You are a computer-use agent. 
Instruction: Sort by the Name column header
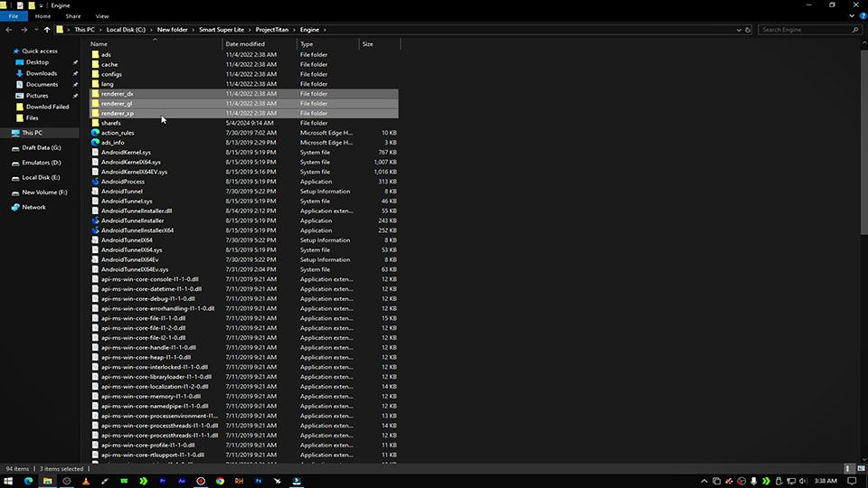(155, 43)
